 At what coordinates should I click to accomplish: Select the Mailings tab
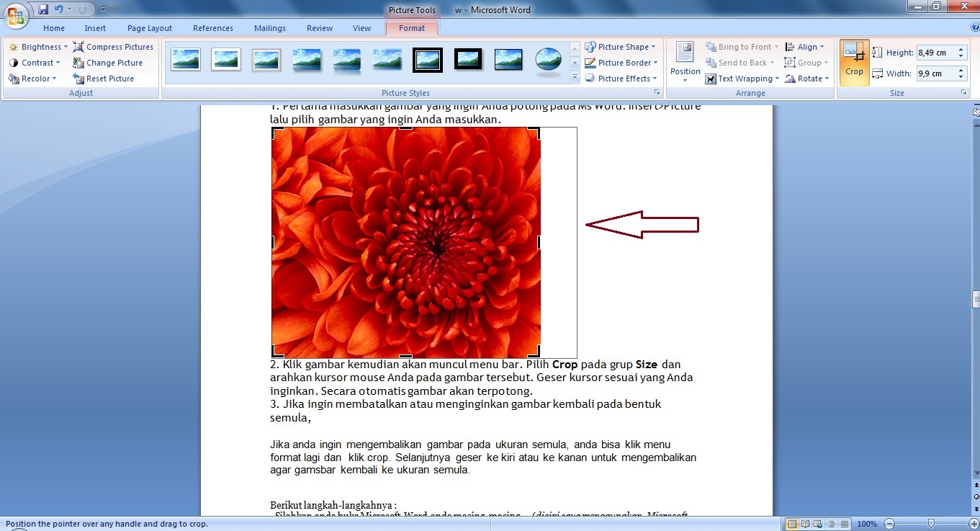tap(270, 28)
